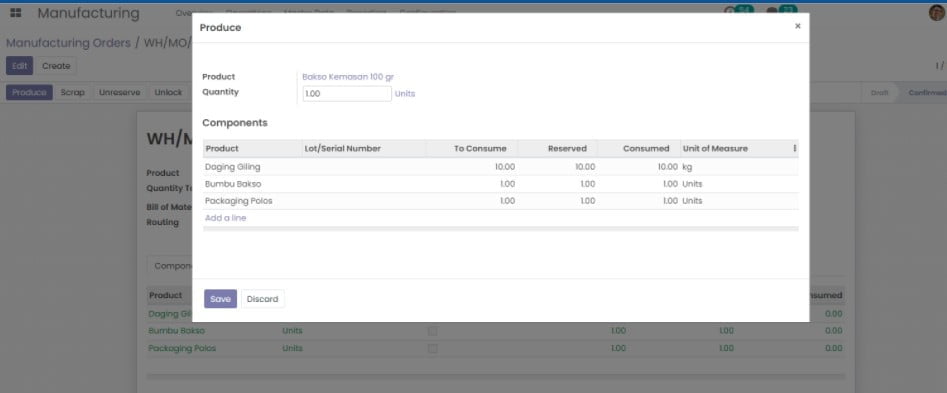947x393 pixels.
Task: Click Daging Giling Consumed value 10.00
Action: point(668,167)
